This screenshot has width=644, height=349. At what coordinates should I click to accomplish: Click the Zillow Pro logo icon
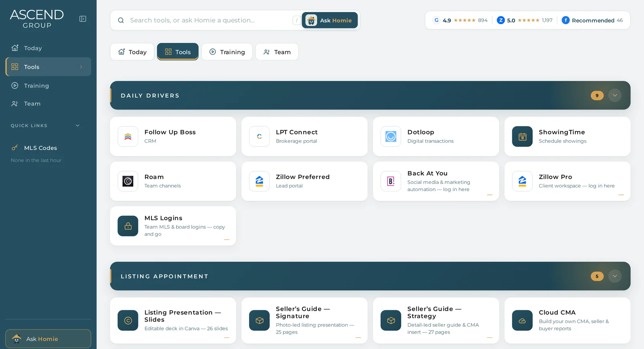[522, 181]
